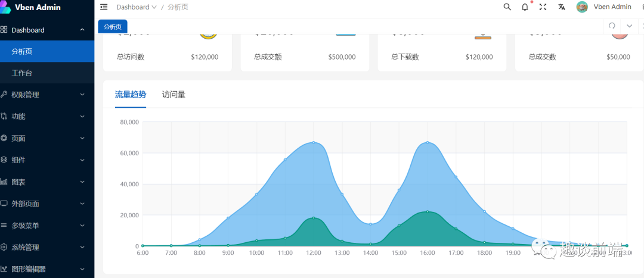Toggle fullscreen mode icon
Screen dimensions: 644x278
[x=543, y=7]
